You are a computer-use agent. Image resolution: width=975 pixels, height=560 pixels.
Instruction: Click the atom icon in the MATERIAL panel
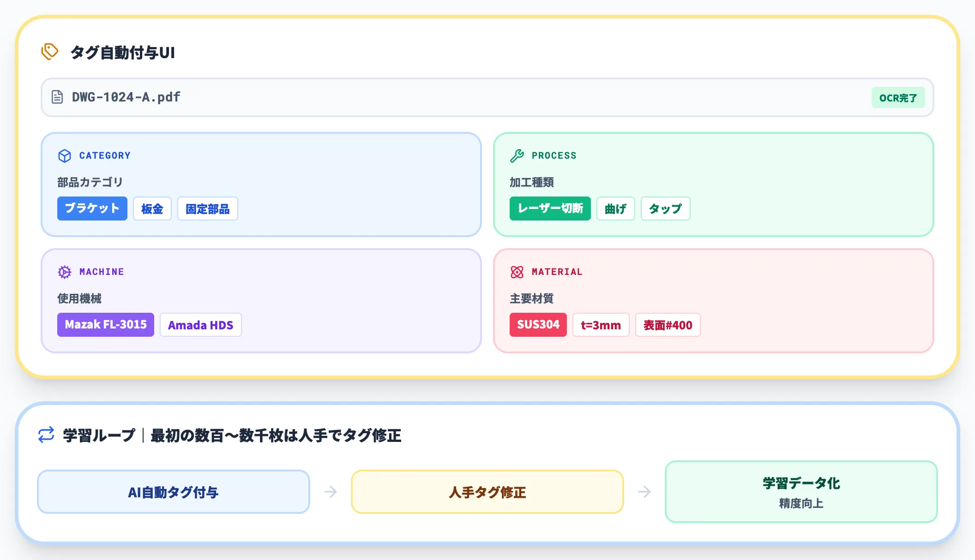518,272
